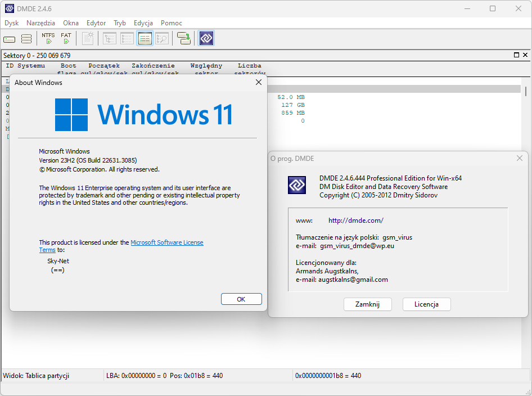Start the NTFS search toolbar button
The height and width of the screenshot is (396, 532).
[x=48, y=38]
